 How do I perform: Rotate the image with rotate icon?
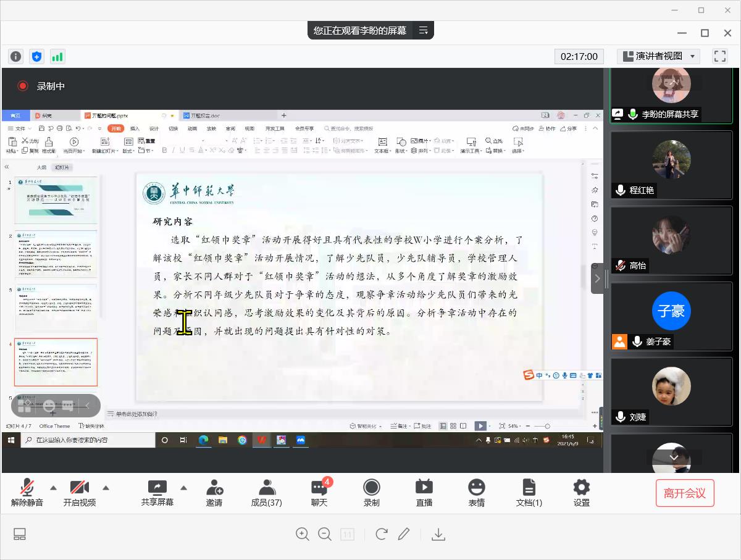coord(381,534)
